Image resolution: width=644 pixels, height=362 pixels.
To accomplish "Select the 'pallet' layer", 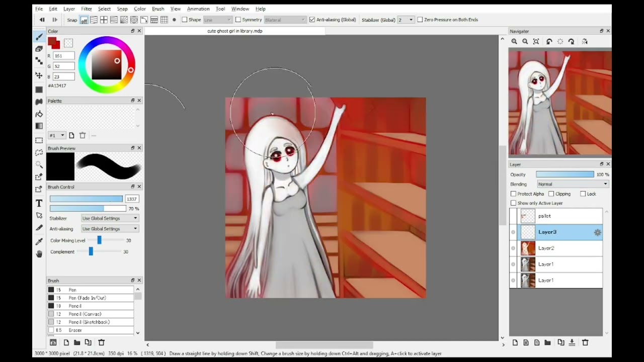I will pyautogui.click(x=556, y=216).
